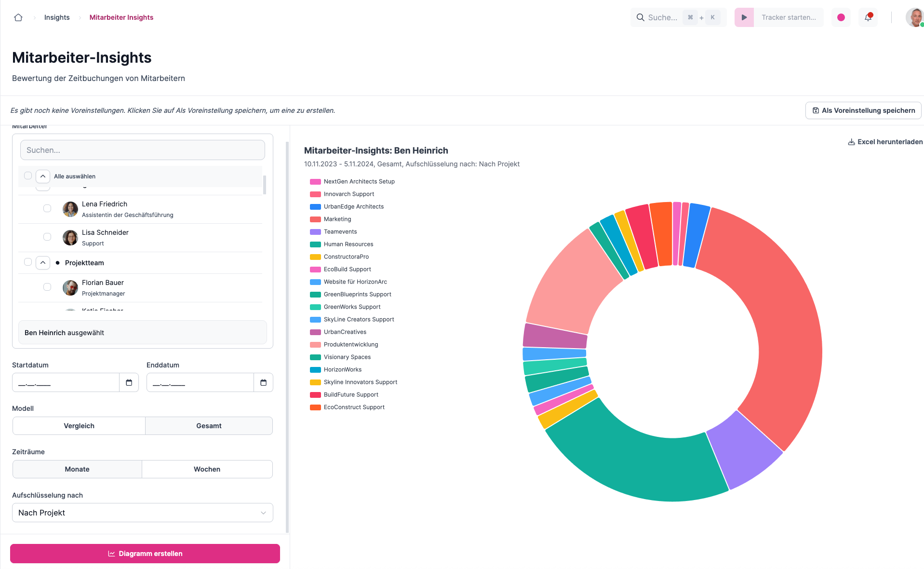Click the Marketing legend color swatch
Screen dimensions: 924x569
tap(315, 219)
